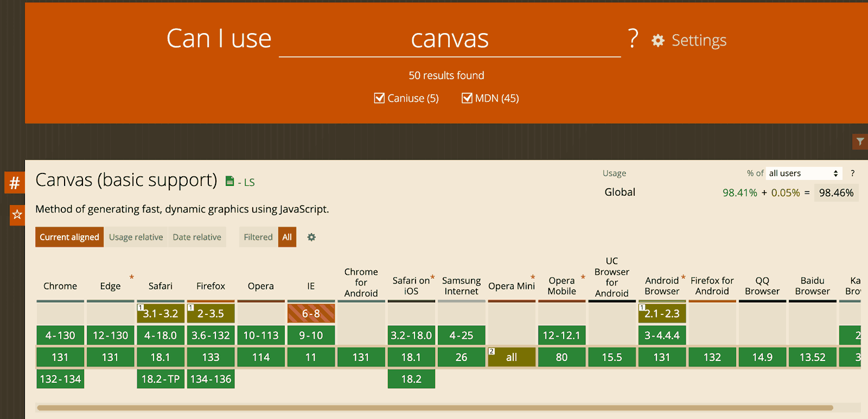Click the 98.41% supported usage value
The image size is (868, 419).
pyautogui.click(x=740, y=192)
